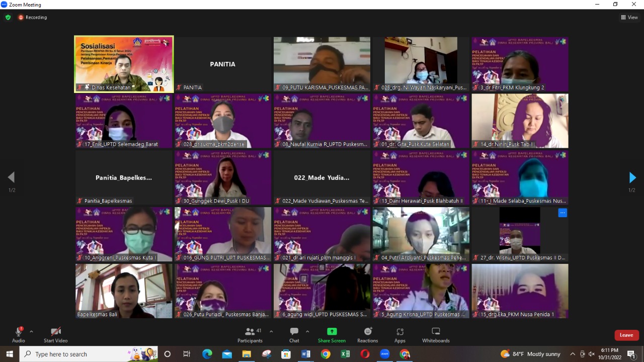Open the Chat panel
This screenshot has height=362, width=644.
pyautogui.click(x=294, y=335)
